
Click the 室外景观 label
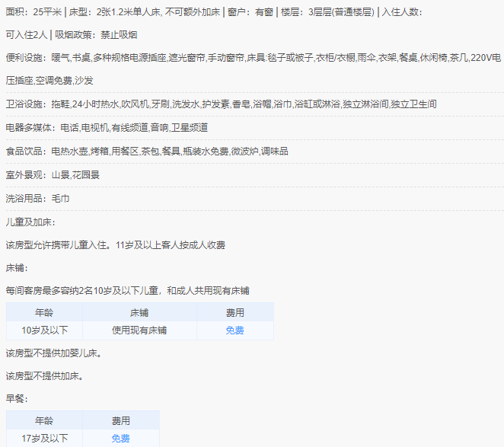(x=26, y=175)
